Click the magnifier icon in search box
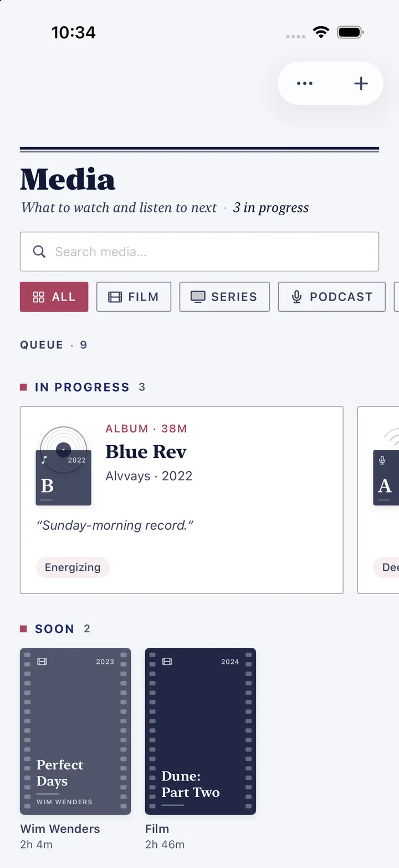Viewport: 399px width, 868px height. tap(39, 252)
